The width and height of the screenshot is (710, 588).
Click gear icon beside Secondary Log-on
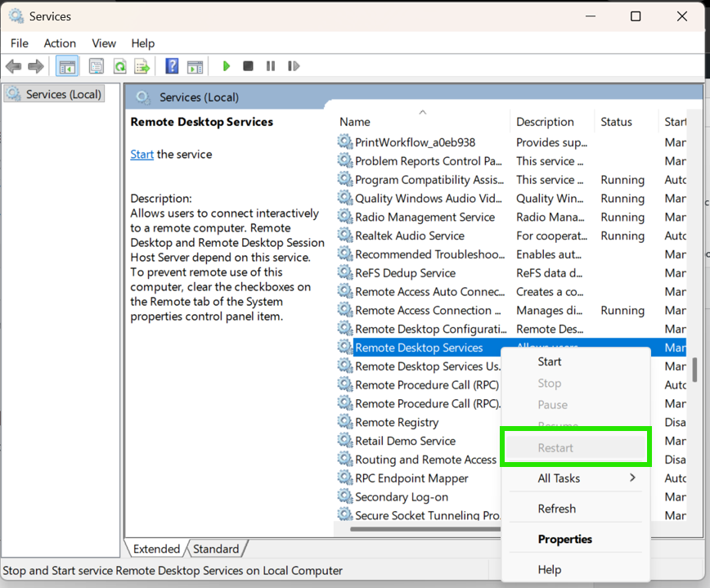(345, 496)
